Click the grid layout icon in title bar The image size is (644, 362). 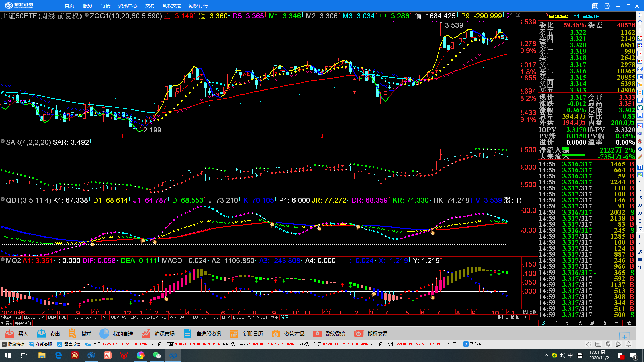click(595, 6)
